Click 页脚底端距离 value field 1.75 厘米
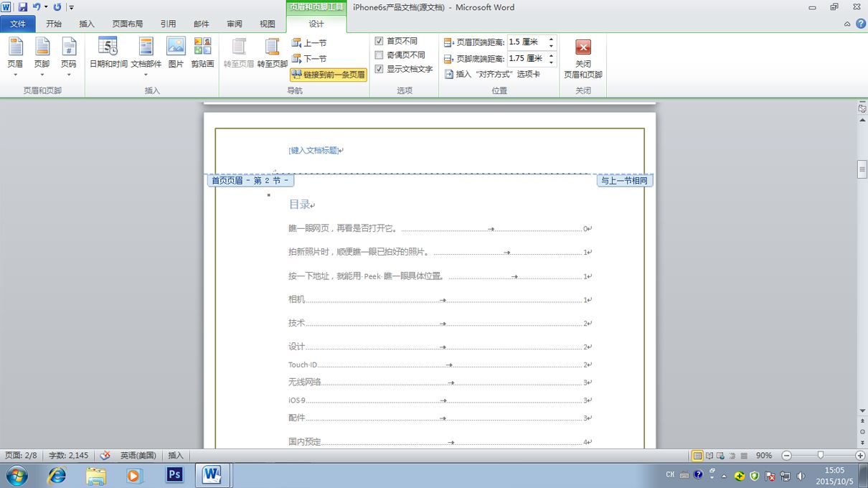Screen dimensions: 868x488 click(x=527, y=58)
